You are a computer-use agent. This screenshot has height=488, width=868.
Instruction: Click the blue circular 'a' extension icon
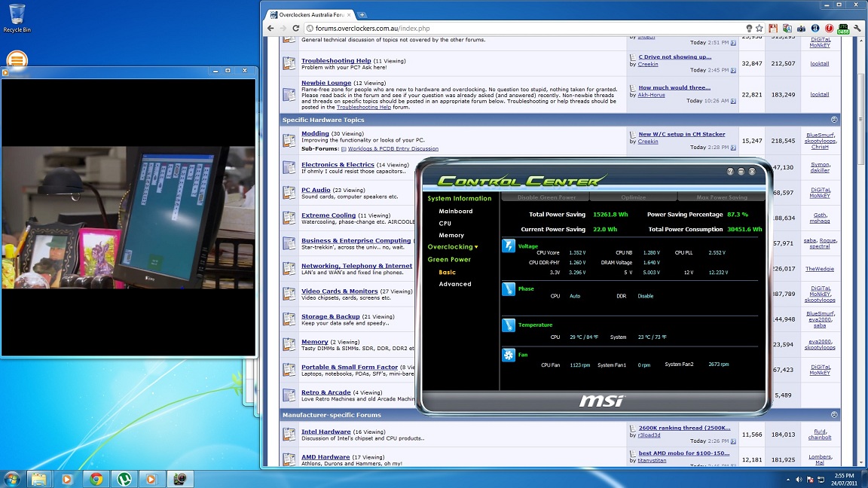815,28
